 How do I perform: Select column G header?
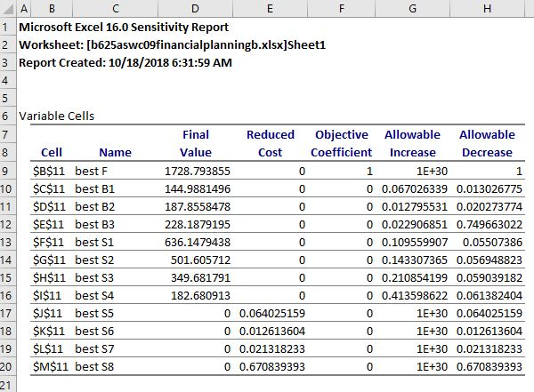412,8
